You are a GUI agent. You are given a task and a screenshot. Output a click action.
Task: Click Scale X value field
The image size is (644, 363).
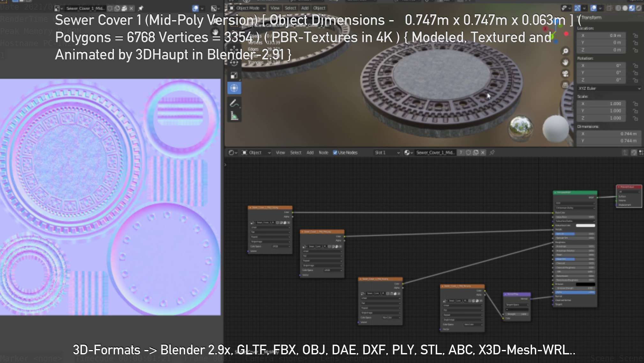[601, 104]
